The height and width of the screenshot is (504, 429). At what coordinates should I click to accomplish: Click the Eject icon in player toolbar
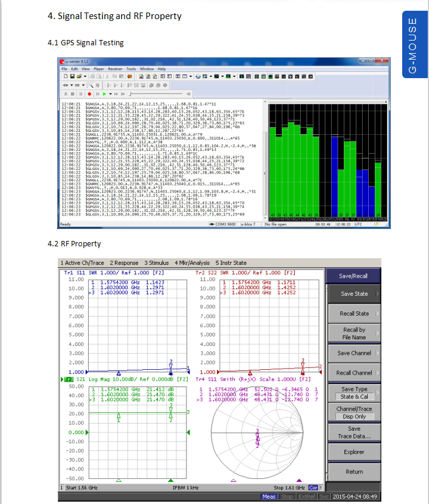click(66, 94)
